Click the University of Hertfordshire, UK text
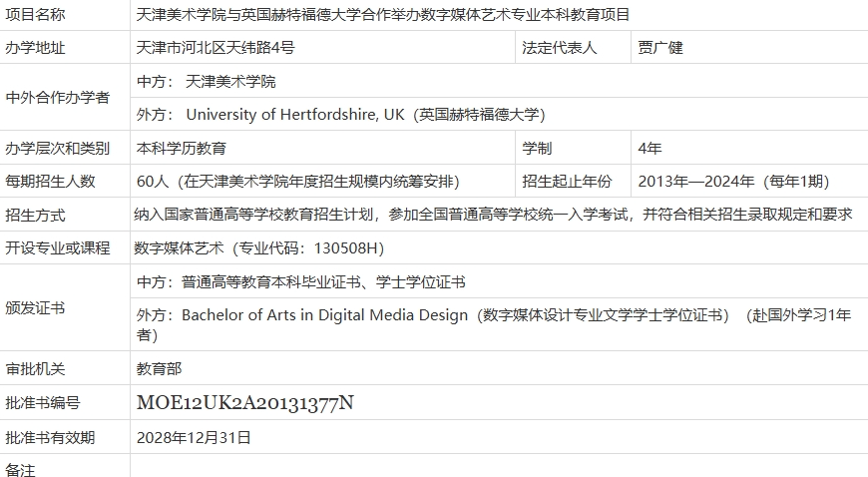This screenshot has height=477, width=868. click(x=295, y=115)
